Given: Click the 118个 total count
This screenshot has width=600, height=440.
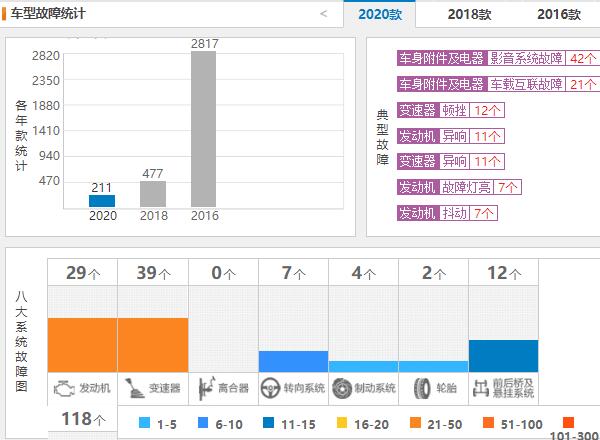Looking at the screenshot, I should tap(83, 419).
